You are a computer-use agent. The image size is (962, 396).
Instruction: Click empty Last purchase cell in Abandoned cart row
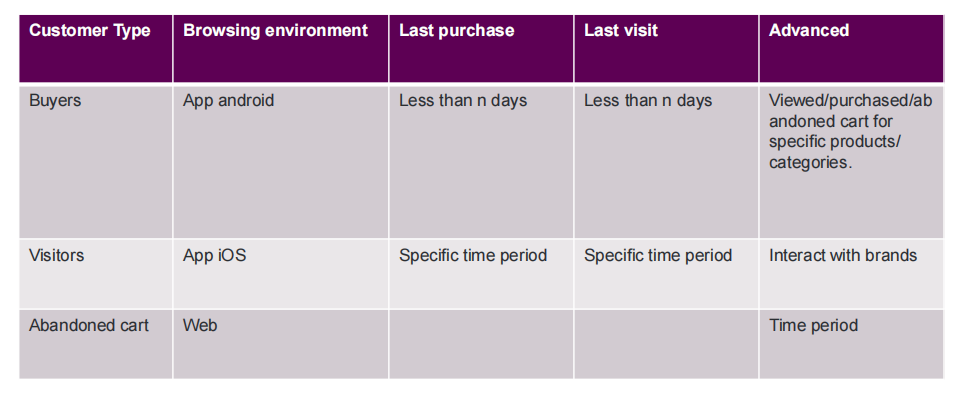(x=482, y=344)
